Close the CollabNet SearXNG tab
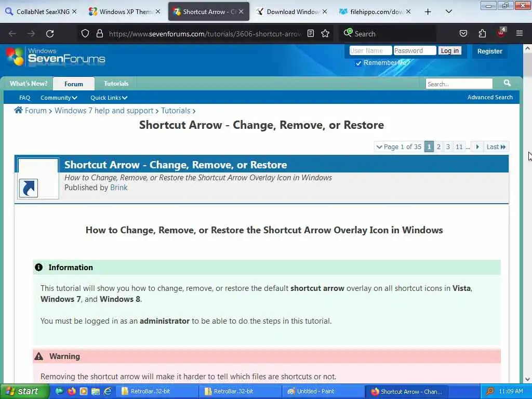 click(x=74, y=11)
